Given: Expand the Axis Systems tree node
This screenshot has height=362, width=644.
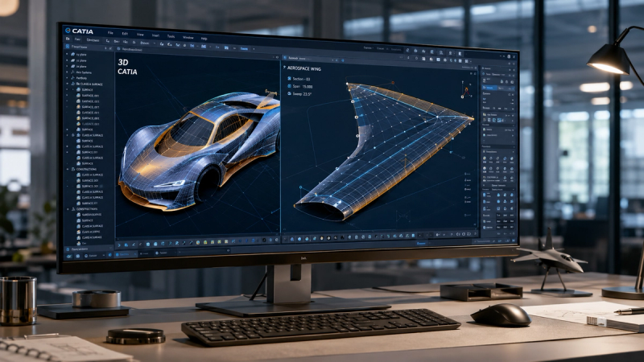Looking at the screenshot, I should [x=68, y=72].
